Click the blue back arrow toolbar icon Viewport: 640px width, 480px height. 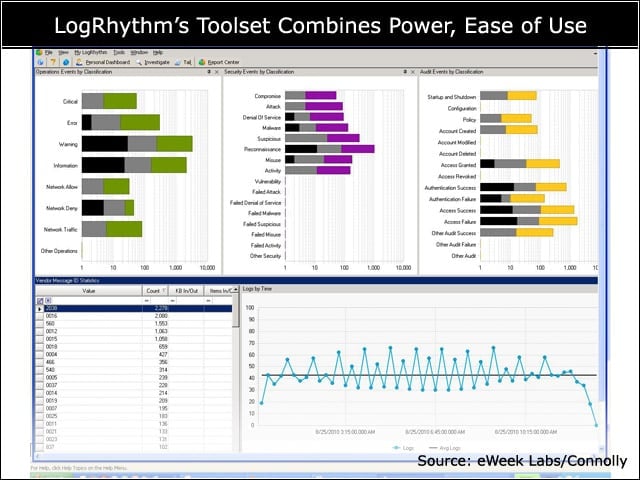click(x=40, y=62)
